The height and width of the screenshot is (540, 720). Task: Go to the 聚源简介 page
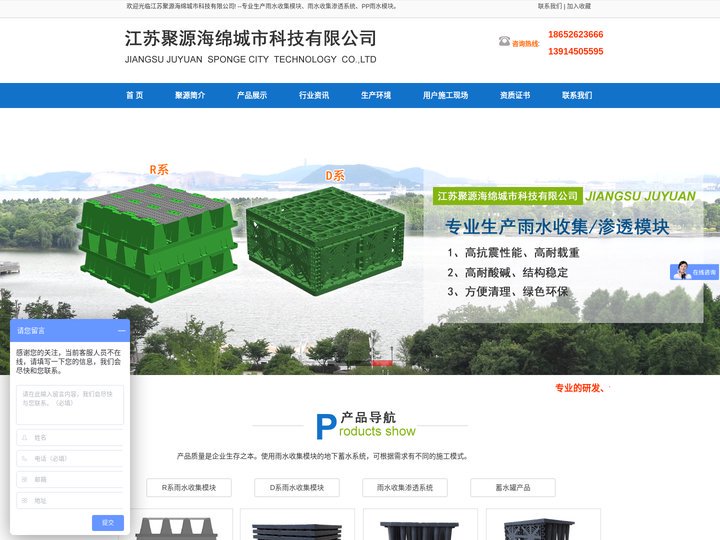pos(190,96)
